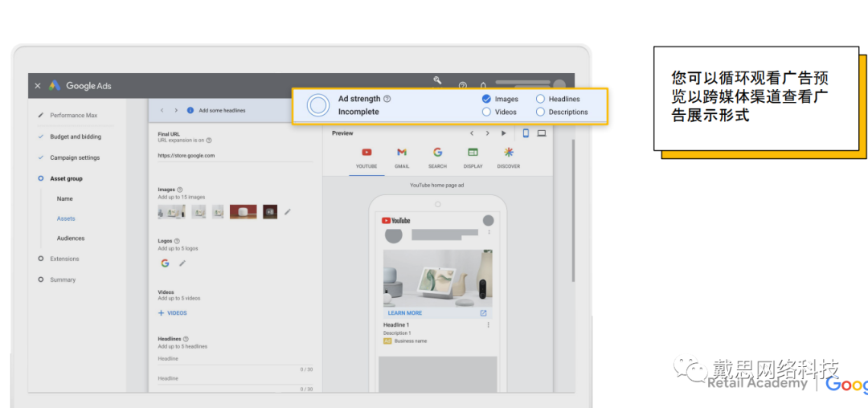This screenshot has width=868, height=408.
Task: Open the notifications bell icon
Action: point(483,86)
